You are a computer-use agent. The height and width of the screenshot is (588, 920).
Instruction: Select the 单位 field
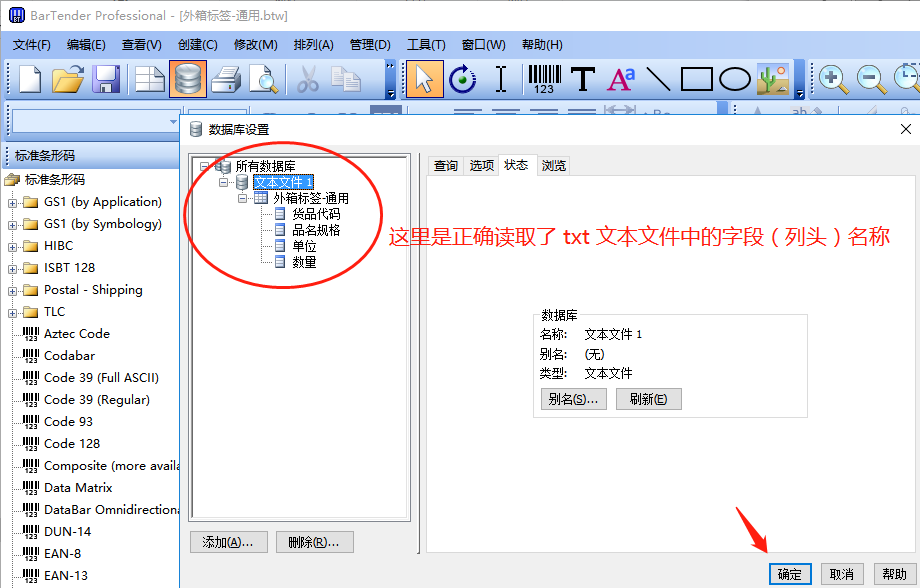tap(304, 246)
